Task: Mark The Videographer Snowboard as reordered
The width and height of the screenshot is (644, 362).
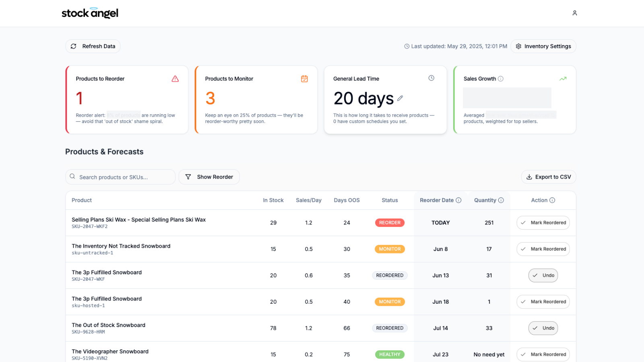Action: (543, 354)
